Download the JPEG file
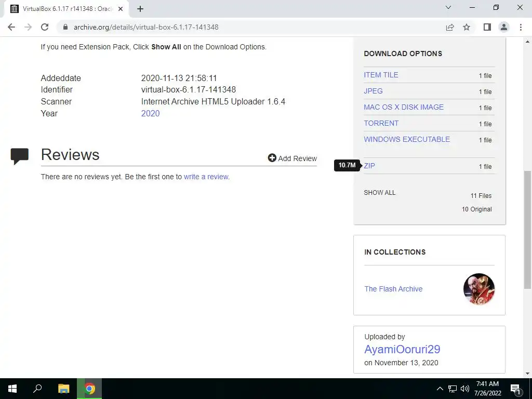This screenshot has height=399, width=532. (x=373, y=91)
